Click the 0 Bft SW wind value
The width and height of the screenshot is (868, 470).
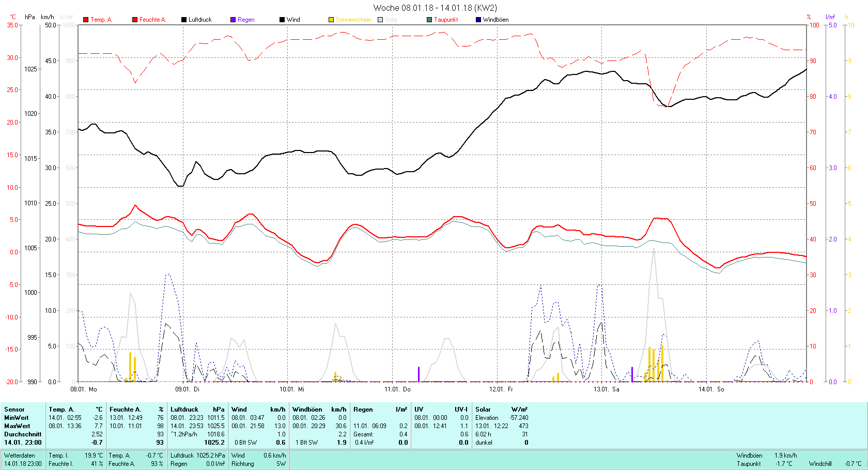[245, 443]
